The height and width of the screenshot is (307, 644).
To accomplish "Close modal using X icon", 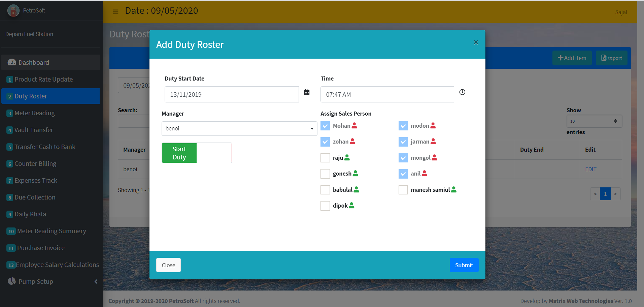I will [476, 42].
